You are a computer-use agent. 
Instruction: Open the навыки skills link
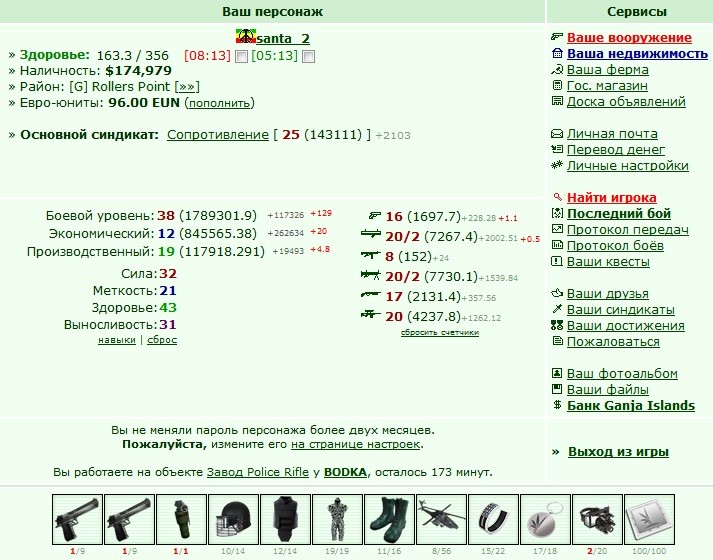(117, 340)
